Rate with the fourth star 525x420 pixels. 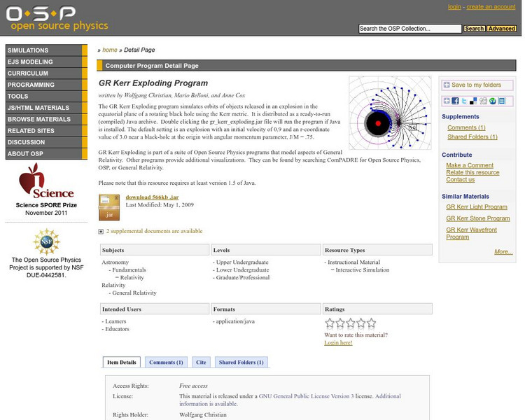pos(361,323)
